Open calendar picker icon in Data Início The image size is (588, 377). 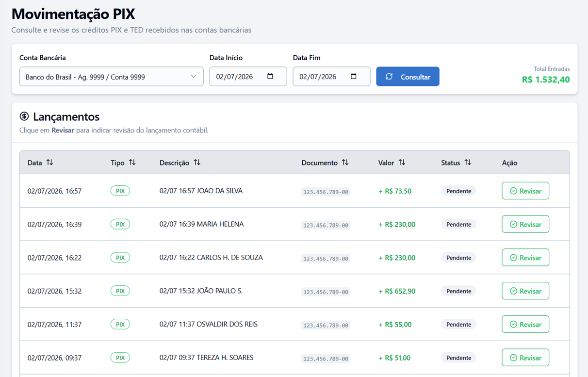tap(270, 76)
